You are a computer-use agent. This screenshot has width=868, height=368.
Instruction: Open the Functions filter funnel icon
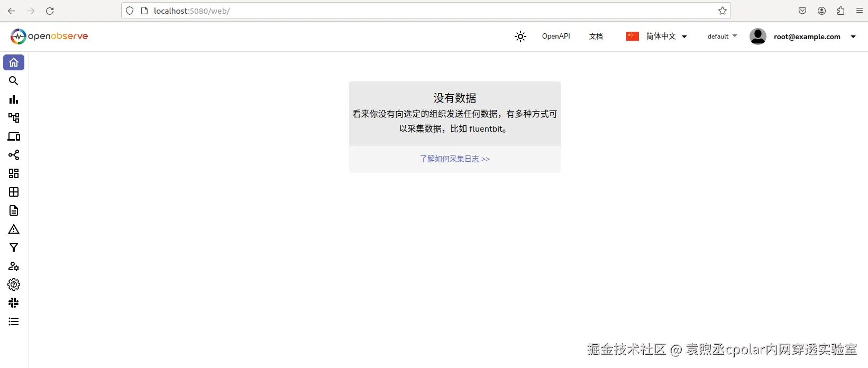point(14,247)
